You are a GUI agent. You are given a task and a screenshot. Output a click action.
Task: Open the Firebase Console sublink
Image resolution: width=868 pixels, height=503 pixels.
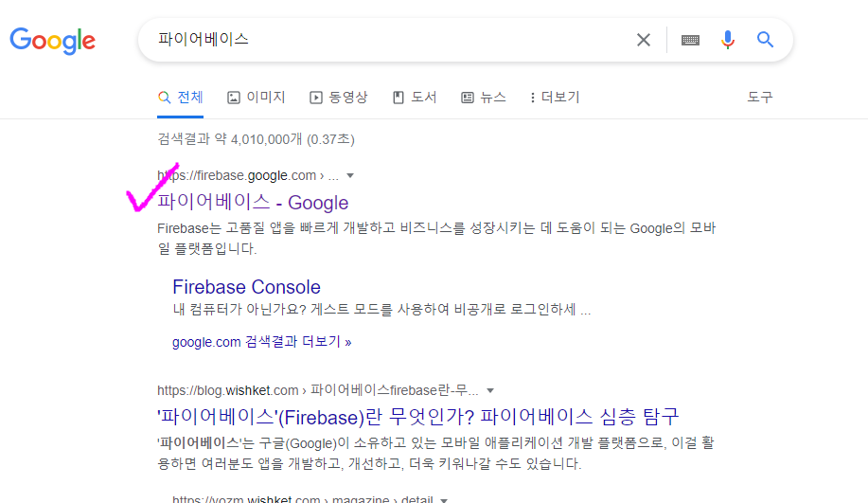click(x=246, y=287)
